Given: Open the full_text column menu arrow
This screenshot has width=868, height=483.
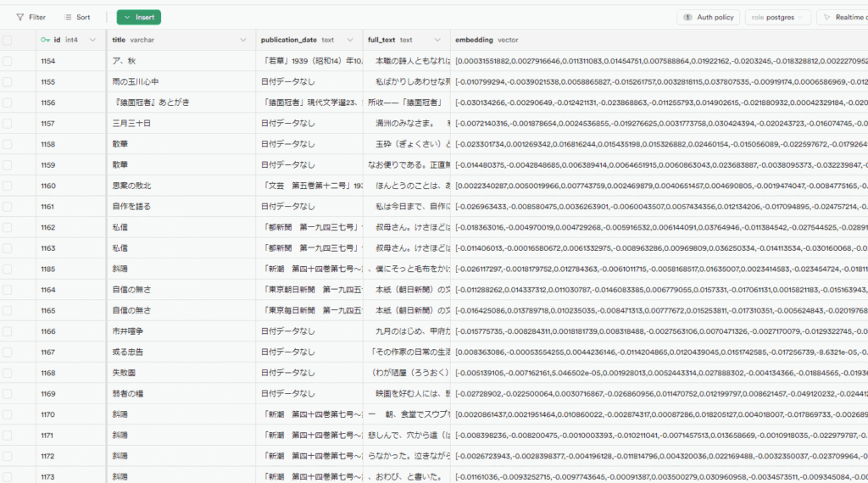Looking at the screenshot, I should [438, 40].
